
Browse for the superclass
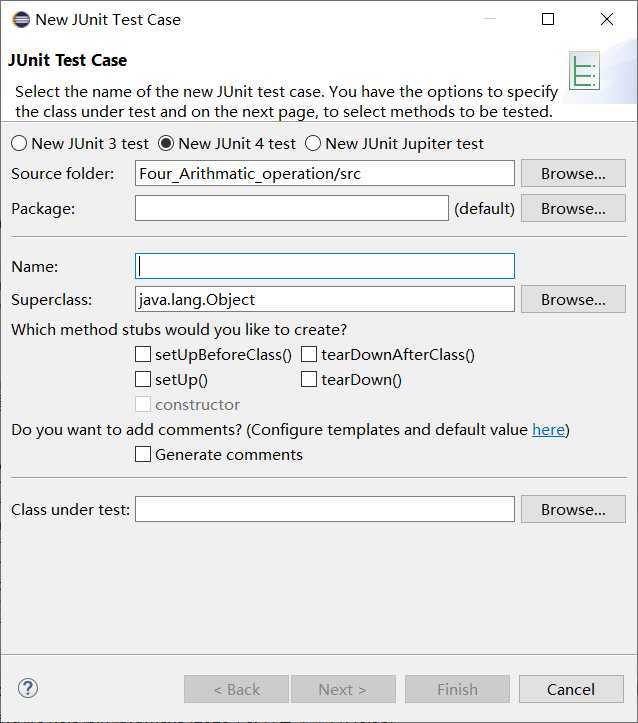573,300
